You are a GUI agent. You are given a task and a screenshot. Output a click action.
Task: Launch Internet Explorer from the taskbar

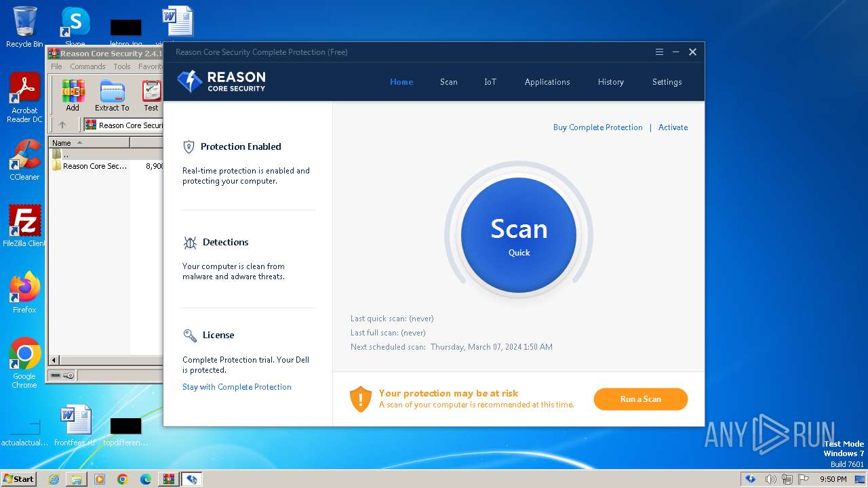point(54,479)
